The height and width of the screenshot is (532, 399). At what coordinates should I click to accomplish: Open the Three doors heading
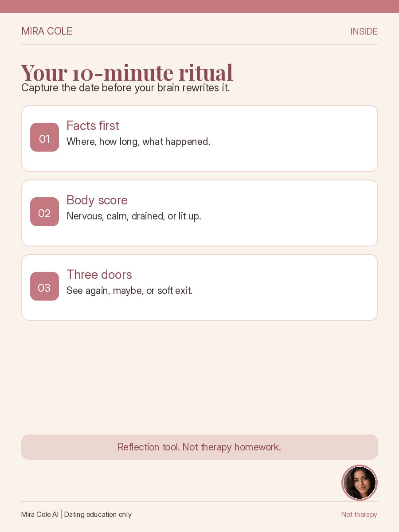click(x=99, y=275)
